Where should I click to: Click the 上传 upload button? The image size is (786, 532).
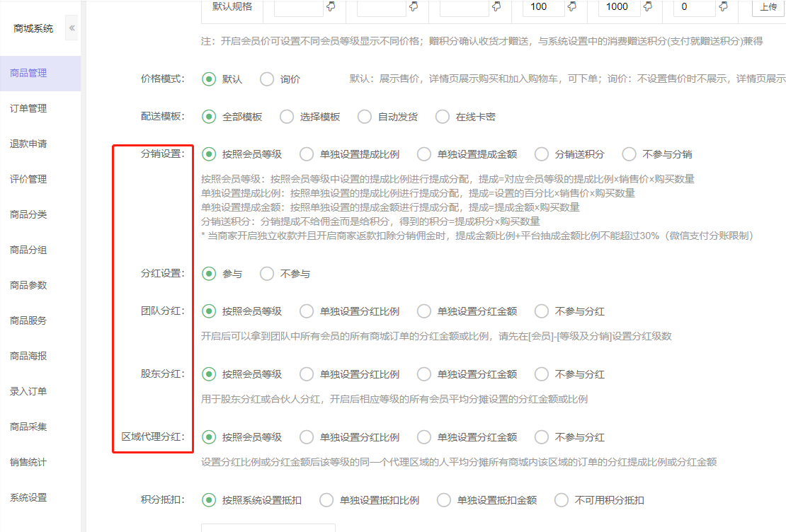(768, 6)
